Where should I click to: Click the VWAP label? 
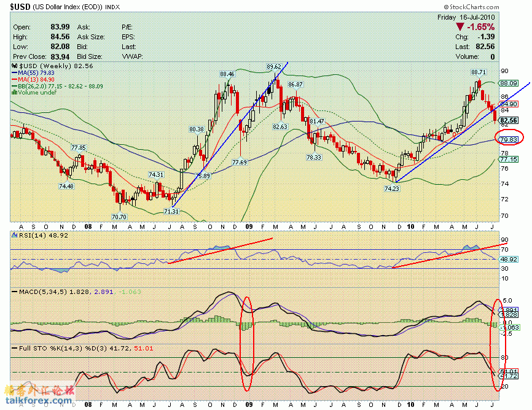tap(132, 56)
